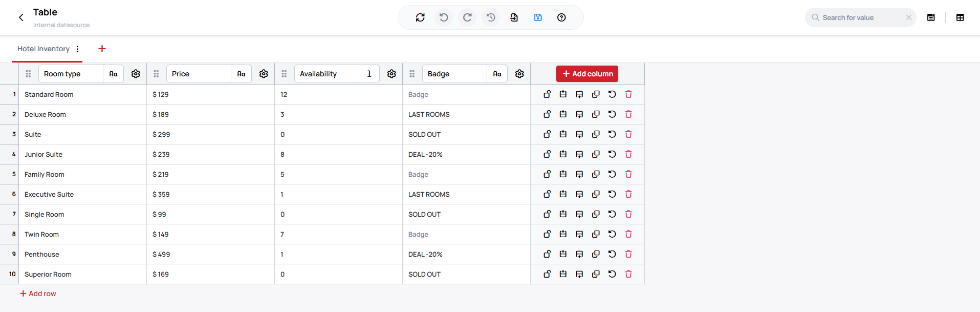The width and height of the screenshot is (980, 312).
Task: Change Price column data type Aa
Action: coord(242,74)
